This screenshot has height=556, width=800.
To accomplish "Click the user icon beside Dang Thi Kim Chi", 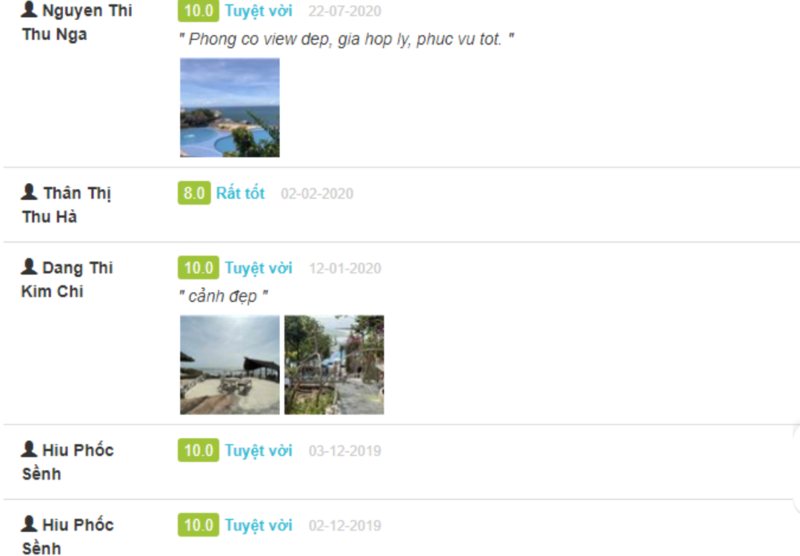I will point(29,266).
